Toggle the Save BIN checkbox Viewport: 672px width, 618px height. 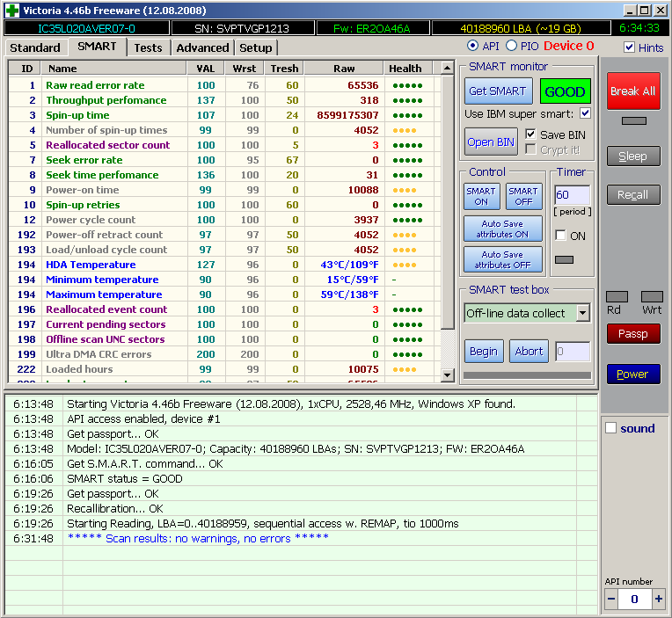click(x=530, y=134)
